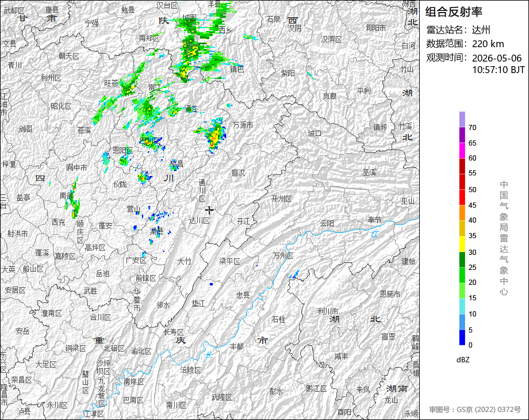Click the 20–25 dBZ green legend swatch
Screen dimensions: 529x420
tap(462, 275)
